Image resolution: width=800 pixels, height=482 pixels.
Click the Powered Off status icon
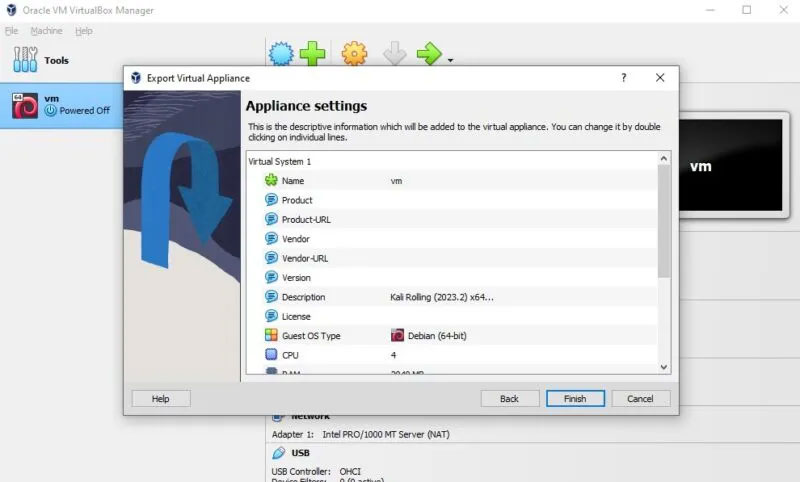tap(50, 110)
